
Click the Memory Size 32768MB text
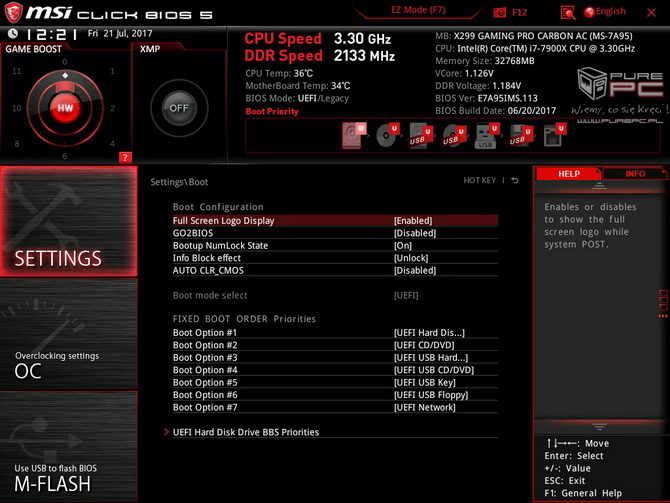(x=485, y=61)
